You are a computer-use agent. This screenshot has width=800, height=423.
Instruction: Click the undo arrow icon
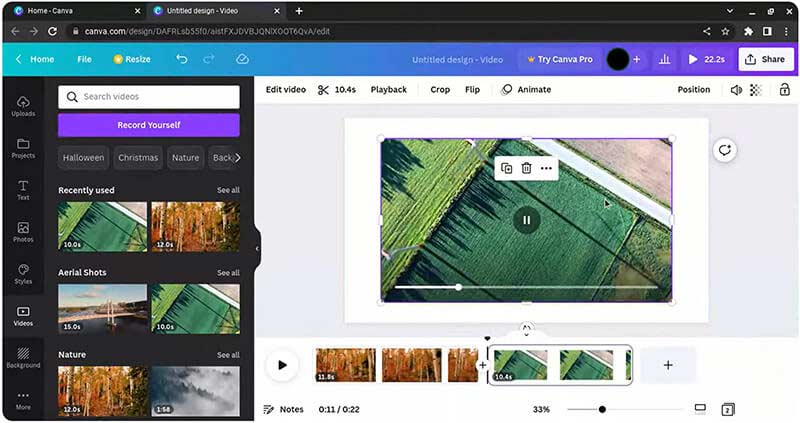(181, 59)
